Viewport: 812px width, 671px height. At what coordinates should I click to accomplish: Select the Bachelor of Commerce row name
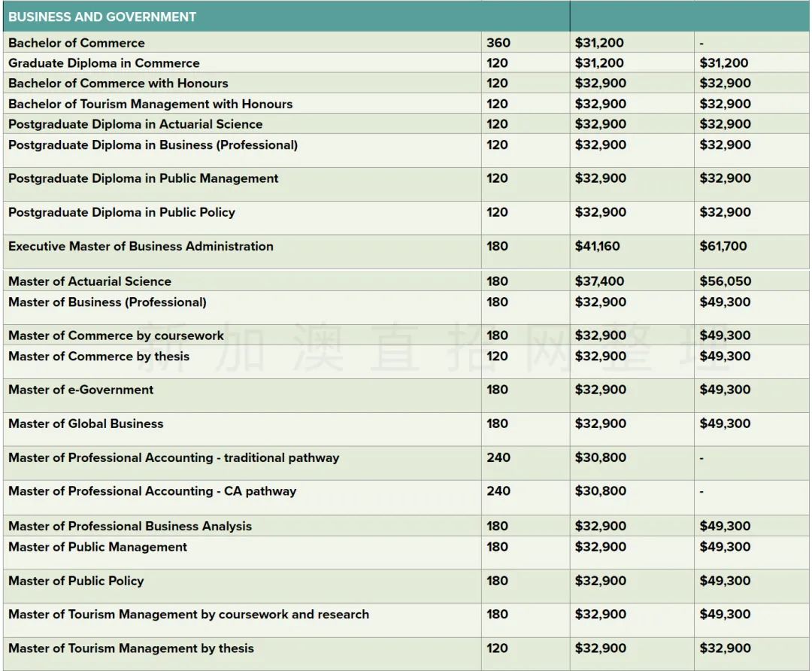point(77,42)
